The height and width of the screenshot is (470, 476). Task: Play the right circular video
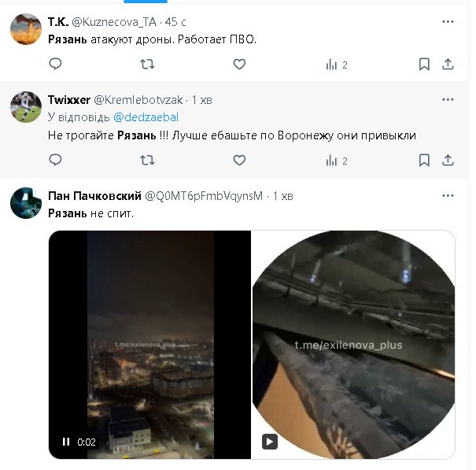click(x=269, y=442)
